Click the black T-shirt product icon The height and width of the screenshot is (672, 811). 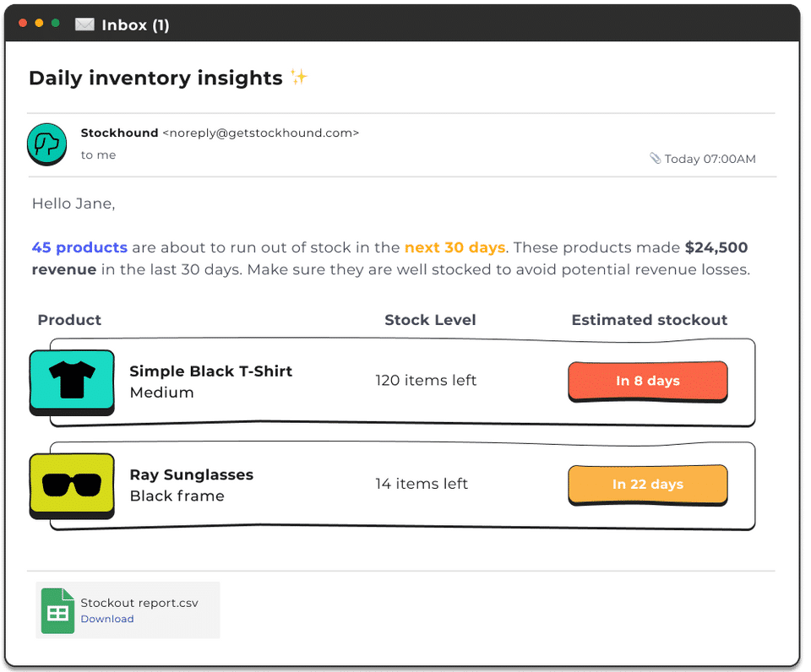72,381
